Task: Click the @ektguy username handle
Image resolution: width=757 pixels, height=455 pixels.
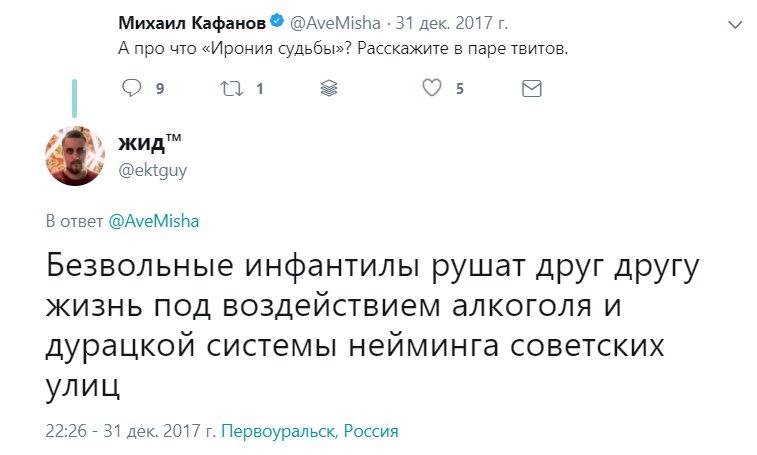Action: click(153, 170)
